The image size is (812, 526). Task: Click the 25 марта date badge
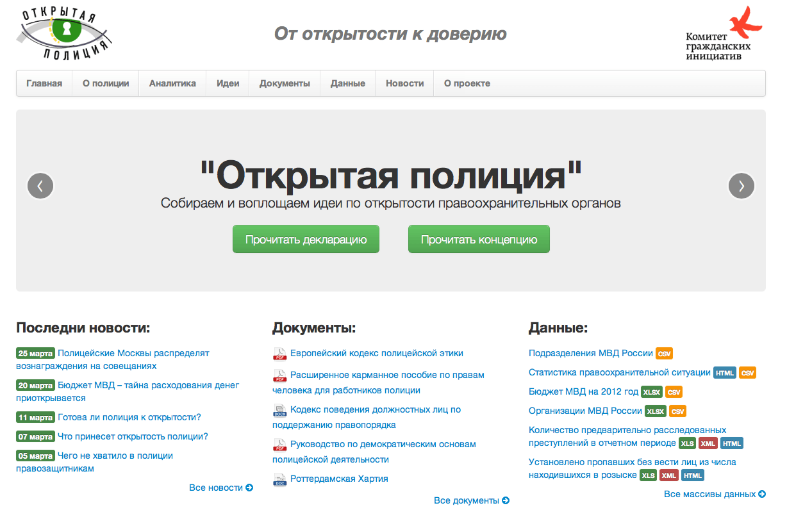pos(35,354)
